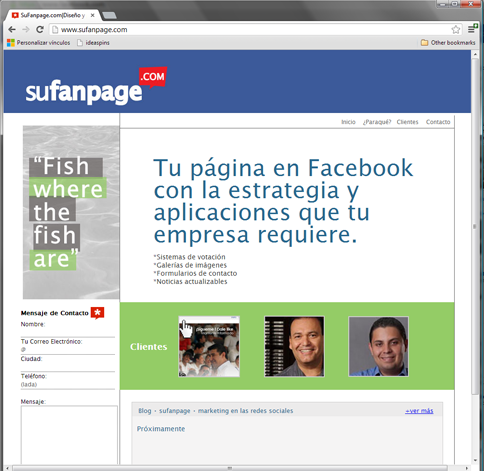The image size is (484, 471).
Task: Open client thumbnail of man in gray shirt
Action: [x=294, y=347]
